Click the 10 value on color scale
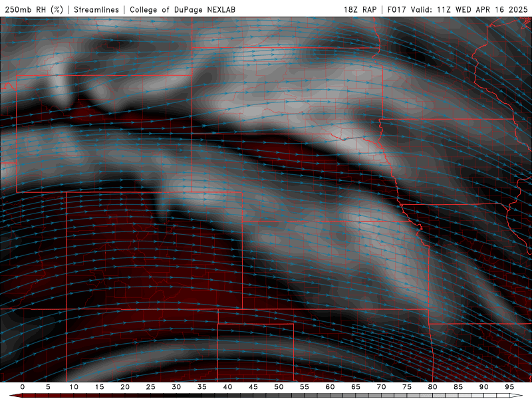Screen dimensions: 532x399 pos(74,387)
